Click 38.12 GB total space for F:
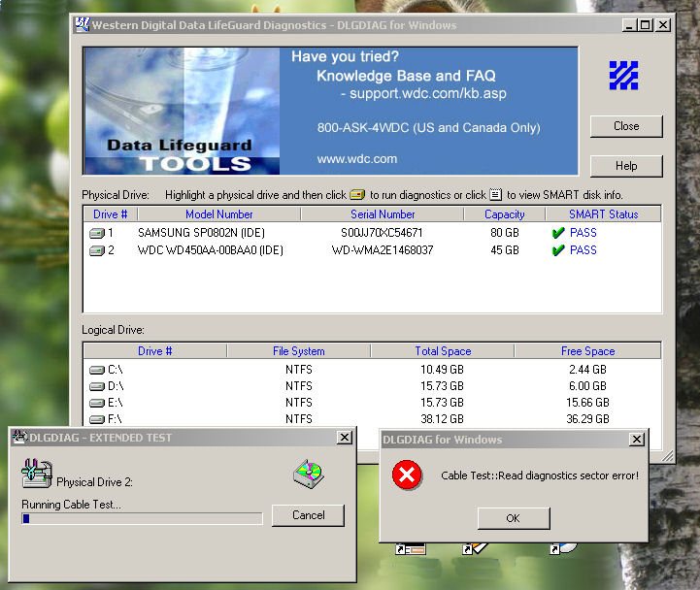The image size is (700, 590). tap(442, 419)
